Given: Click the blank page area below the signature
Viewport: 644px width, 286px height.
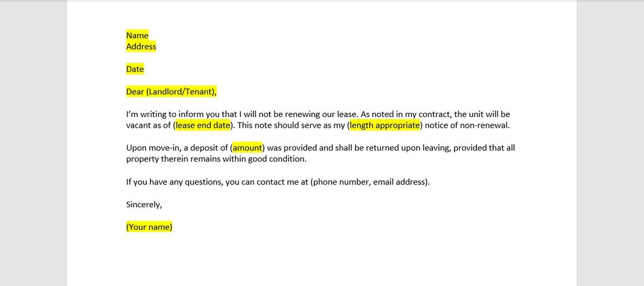Looking at the screenshot, I should click(x=320, y=259).
